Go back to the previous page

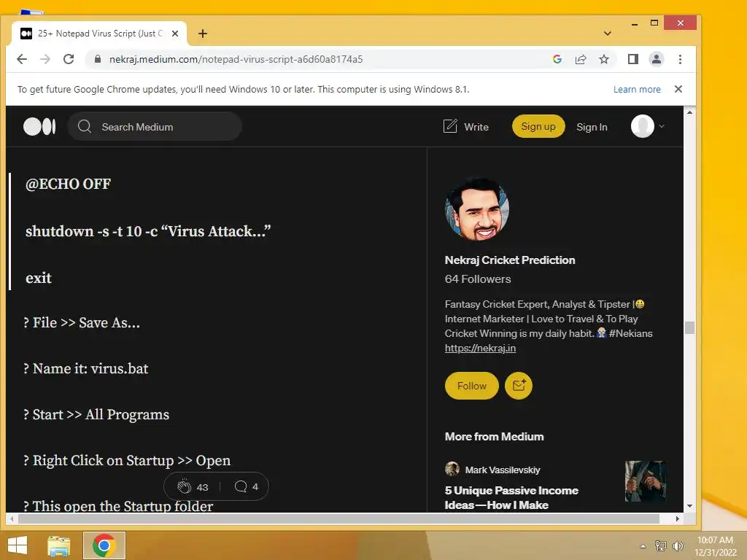pos(22,59)
